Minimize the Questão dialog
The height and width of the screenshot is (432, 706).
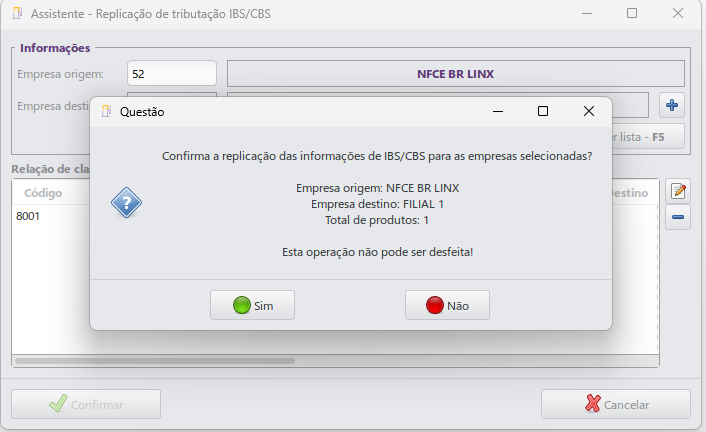[497, 112]
